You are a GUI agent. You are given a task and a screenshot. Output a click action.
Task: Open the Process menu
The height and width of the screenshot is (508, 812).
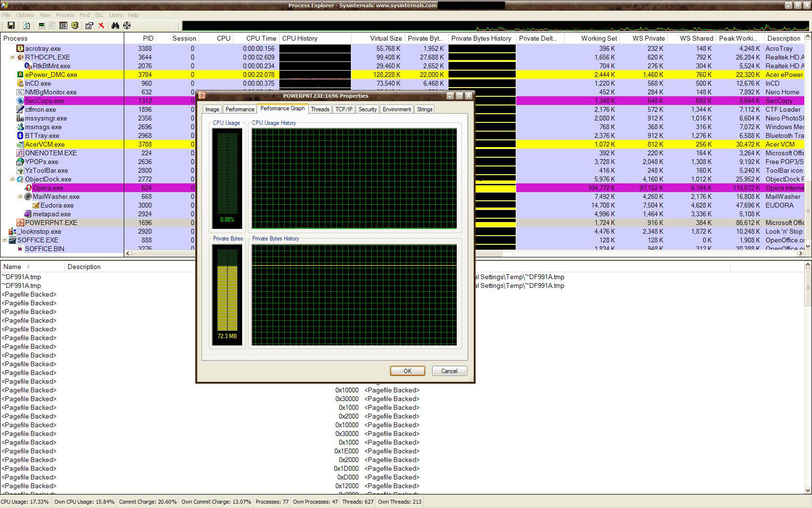(65, 15)
